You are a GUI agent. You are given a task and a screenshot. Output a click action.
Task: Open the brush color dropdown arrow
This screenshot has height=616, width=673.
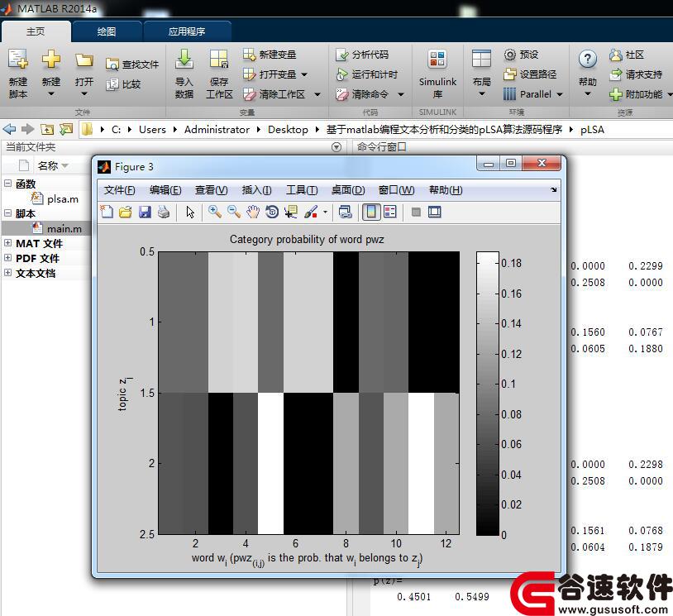tap(325, 212)
